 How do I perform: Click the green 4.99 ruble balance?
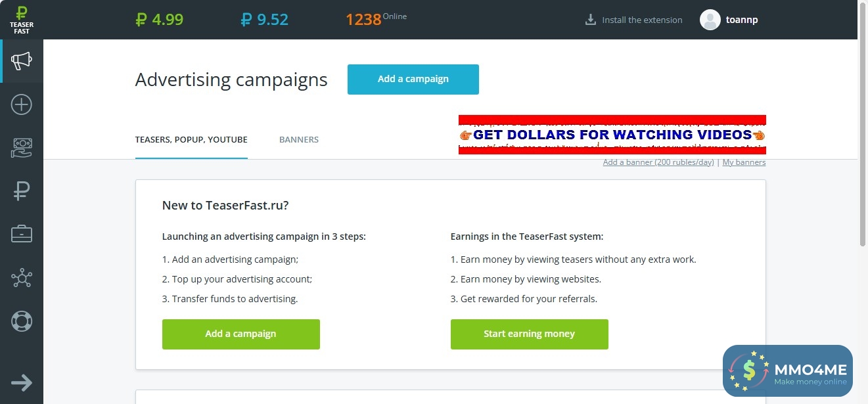(159, 20)
